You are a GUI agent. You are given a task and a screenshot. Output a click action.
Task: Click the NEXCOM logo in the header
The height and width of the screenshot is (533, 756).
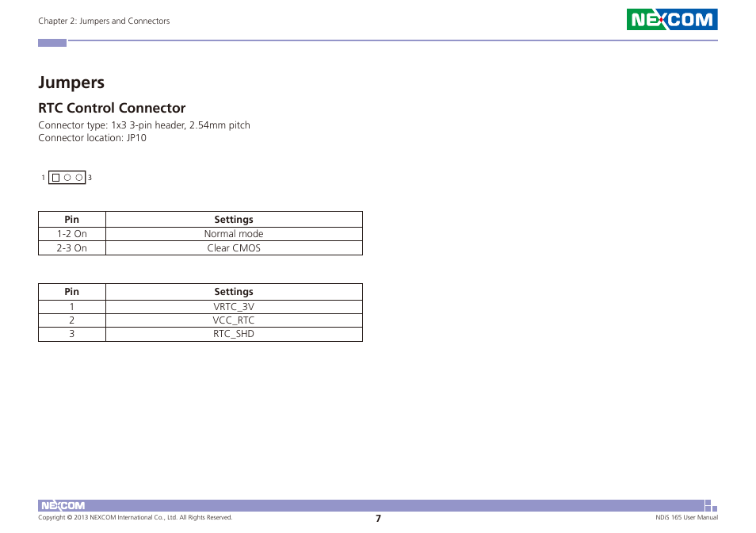coord(672,19)
